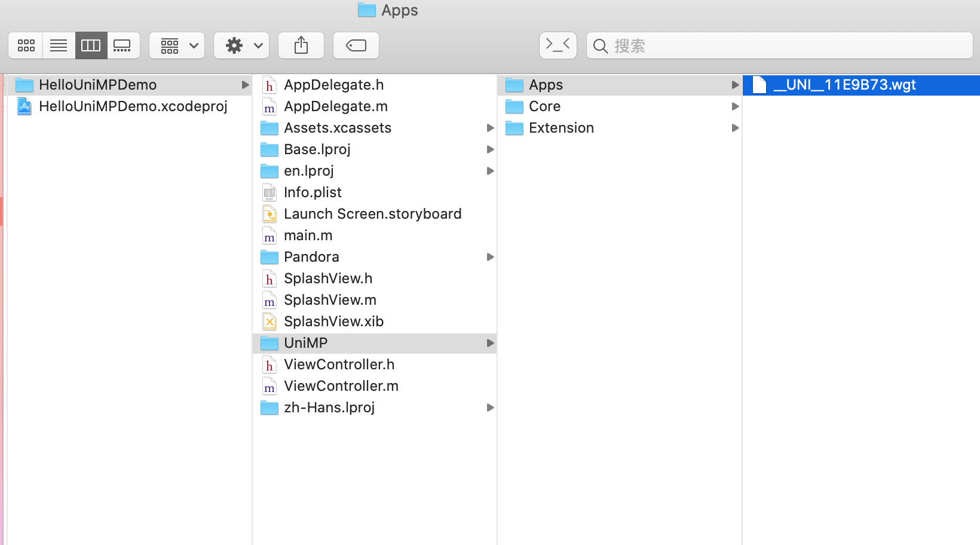
Task: Click the ViewController.m file name
Action: pyautogui.click(x=341, y=386)
